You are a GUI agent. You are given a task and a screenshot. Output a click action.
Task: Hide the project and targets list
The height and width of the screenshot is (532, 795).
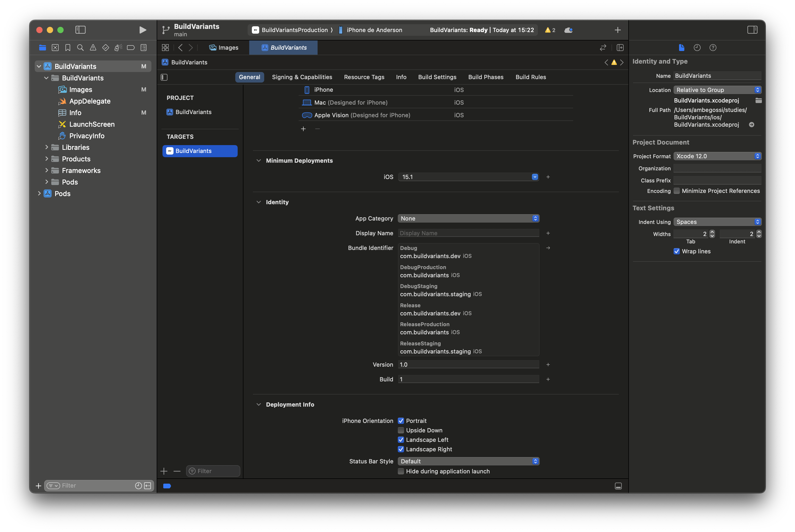point(164,77)
